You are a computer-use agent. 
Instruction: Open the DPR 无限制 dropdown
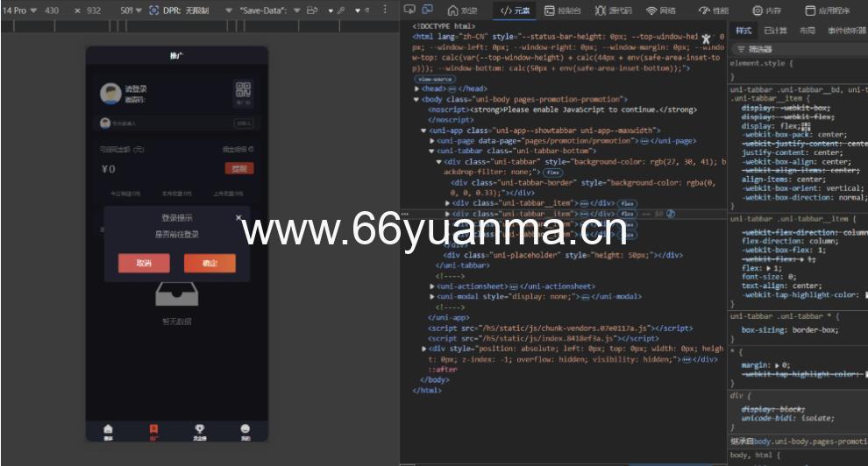[197, 11]
